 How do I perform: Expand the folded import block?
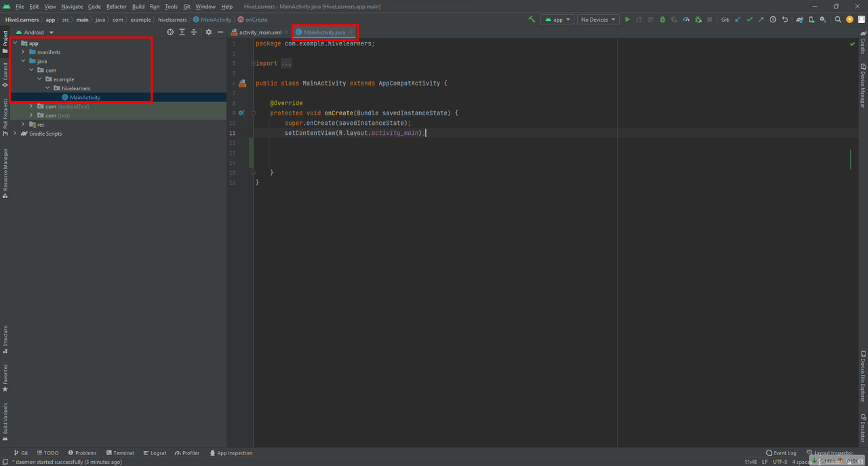point(254,64)
